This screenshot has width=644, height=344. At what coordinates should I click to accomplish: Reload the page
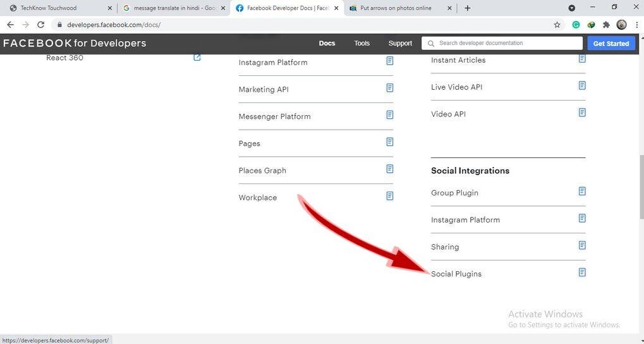click(x=40, y=25)
